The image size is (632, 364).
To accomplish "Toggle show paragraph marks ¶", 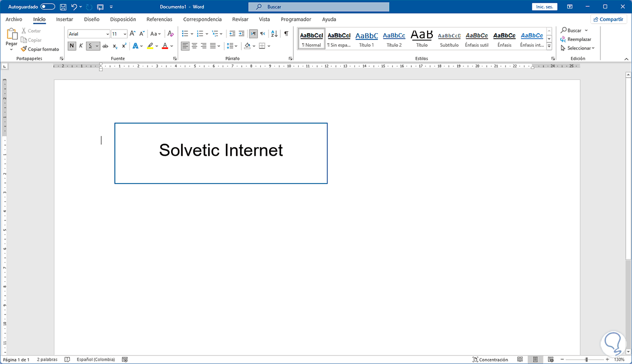I will coord(286,33).
